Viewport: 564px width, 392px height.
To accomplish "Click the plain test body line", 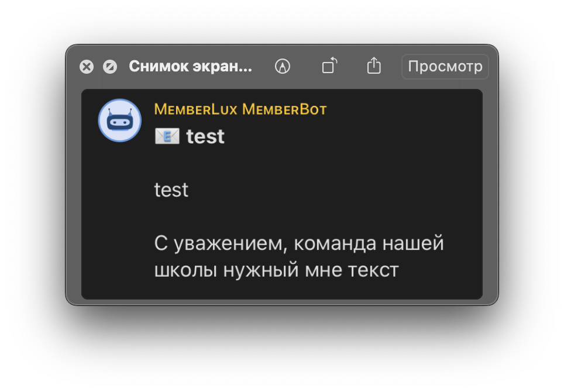I will [171, 190].
